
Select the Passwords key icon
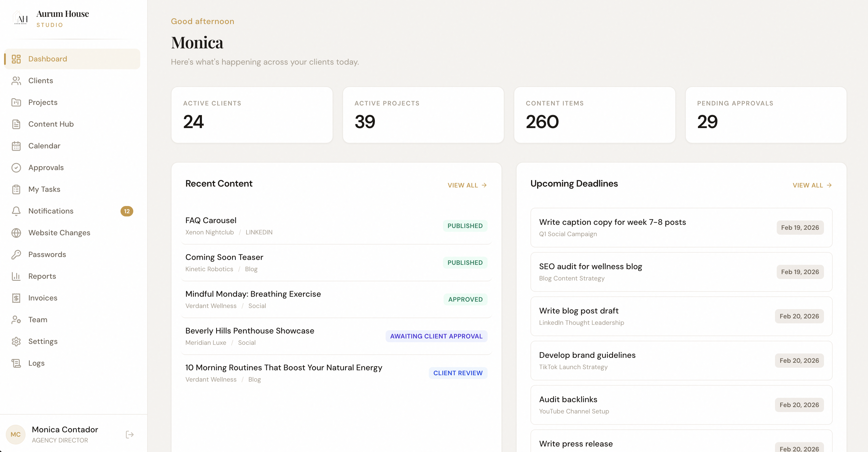point(17,254)
